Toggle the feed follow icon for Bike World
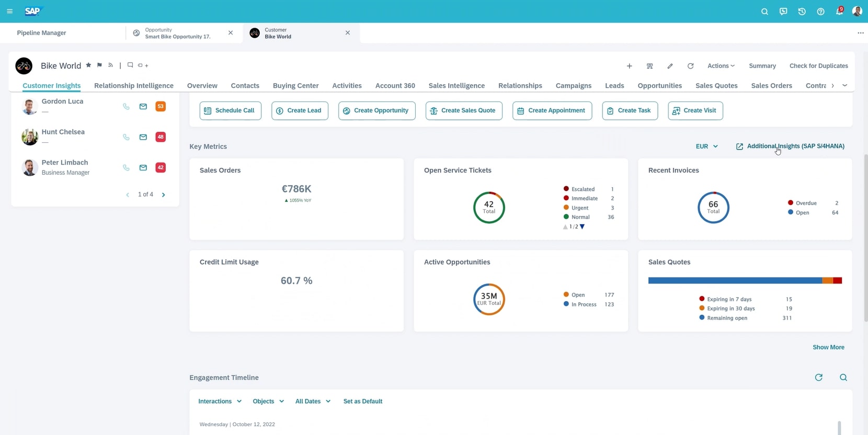 click(x=110, y=65)
